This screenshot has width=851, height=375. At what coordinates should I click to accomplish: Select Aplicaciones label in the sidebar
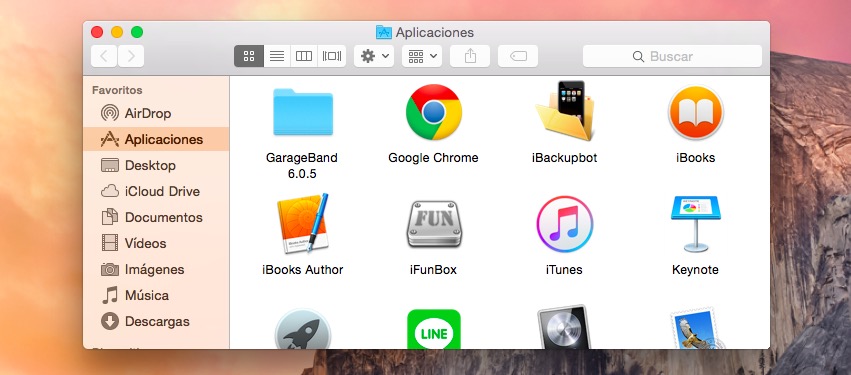click(164, 139)
